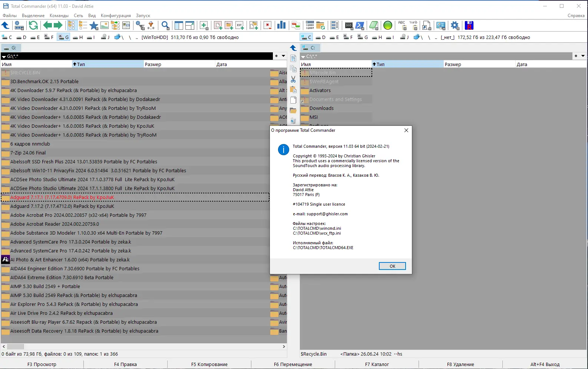
Task: Expand the left path G:\*.* dropdown triangle
Action: (x=4, y=57)
